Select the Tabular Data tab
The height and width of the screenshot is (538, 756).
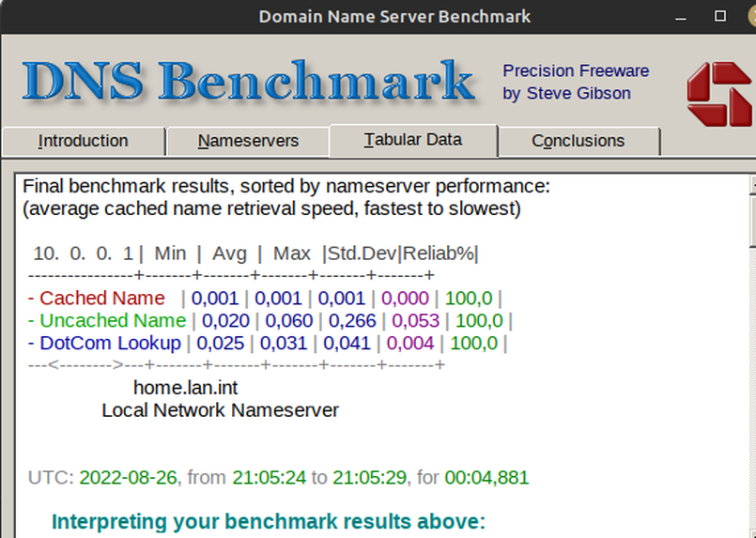413,140
